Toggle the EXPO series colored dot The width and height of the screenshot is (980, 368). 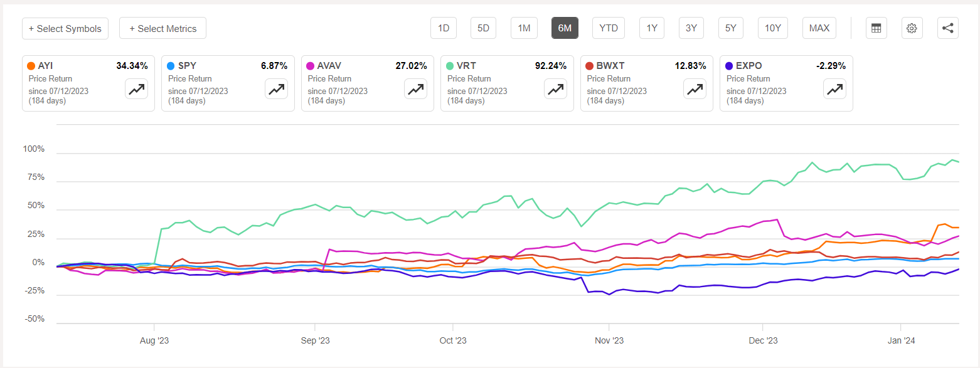click(x=728, y=65)
